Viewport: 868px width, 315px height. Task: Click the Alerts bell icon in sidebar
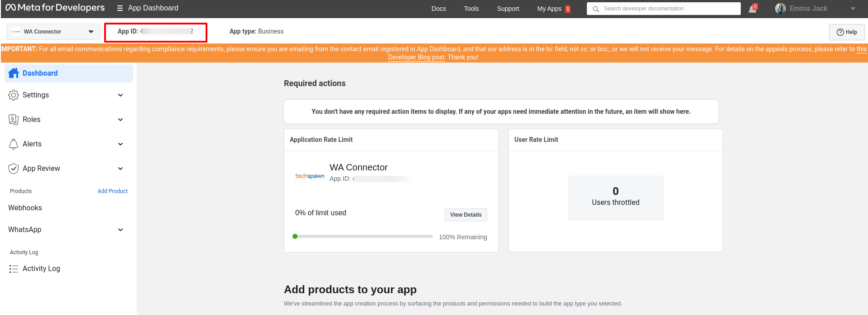click(x=14, y=144)
